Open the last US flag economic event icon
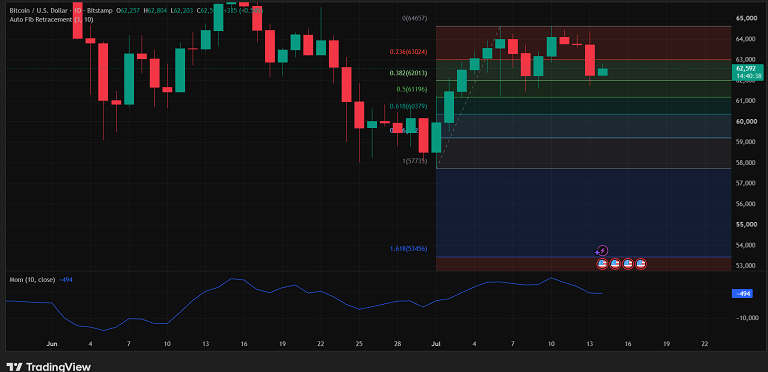This screenshot has width=768, height=372. pos(641,264)
